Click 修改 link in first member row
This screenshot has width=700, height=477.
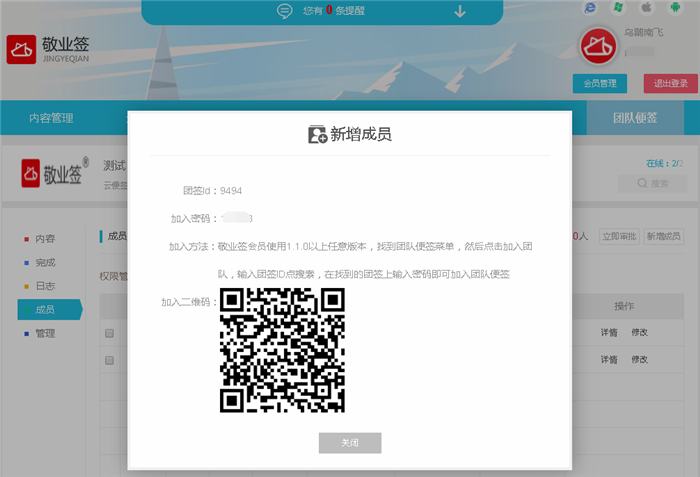640,333
